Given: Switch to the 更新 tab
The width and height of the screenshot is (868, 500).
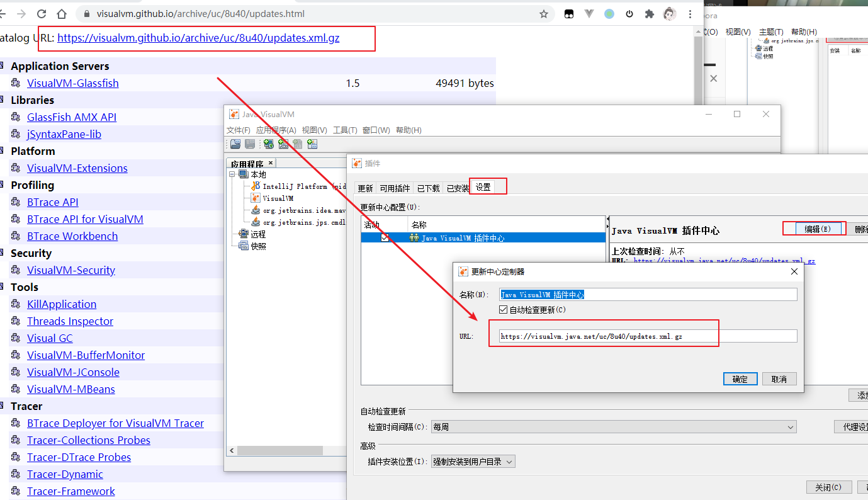Looking at the screenshot, I should click(365, 188).
